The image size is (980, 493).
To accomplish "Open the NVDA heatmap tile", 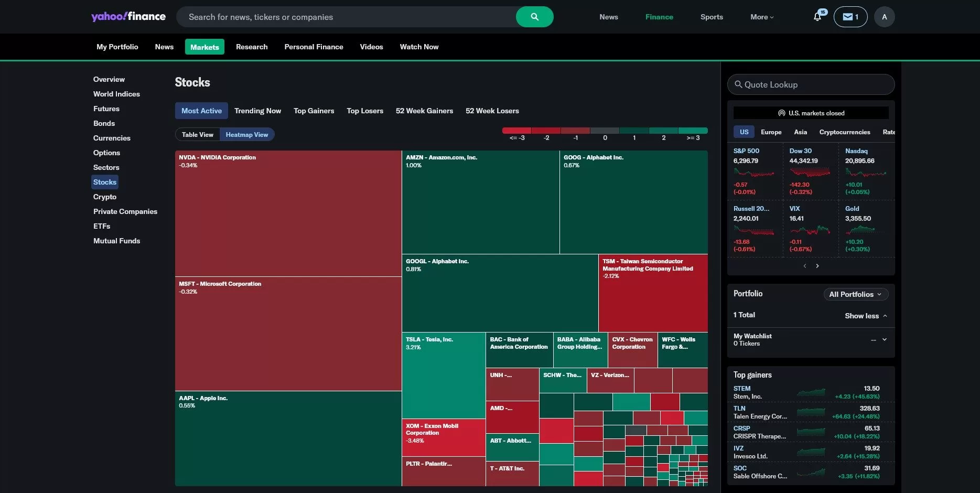I will (288, 213).
